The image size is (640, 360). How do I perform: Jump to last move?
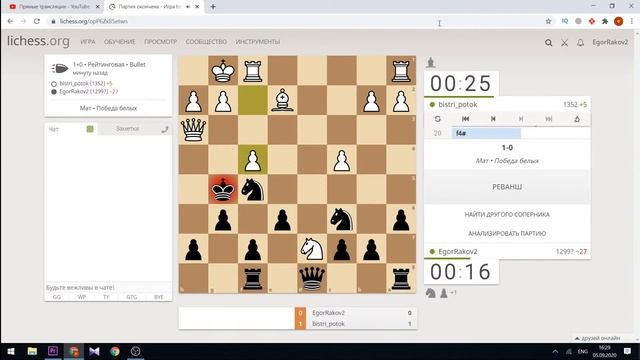(549, 119)
